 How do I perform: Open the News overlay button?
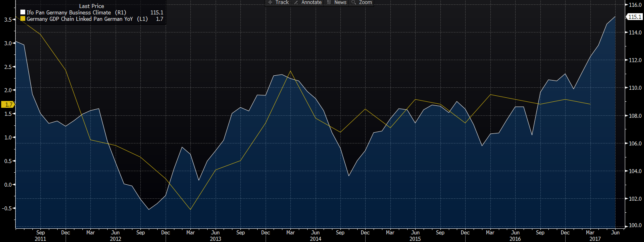coord(337,2)
